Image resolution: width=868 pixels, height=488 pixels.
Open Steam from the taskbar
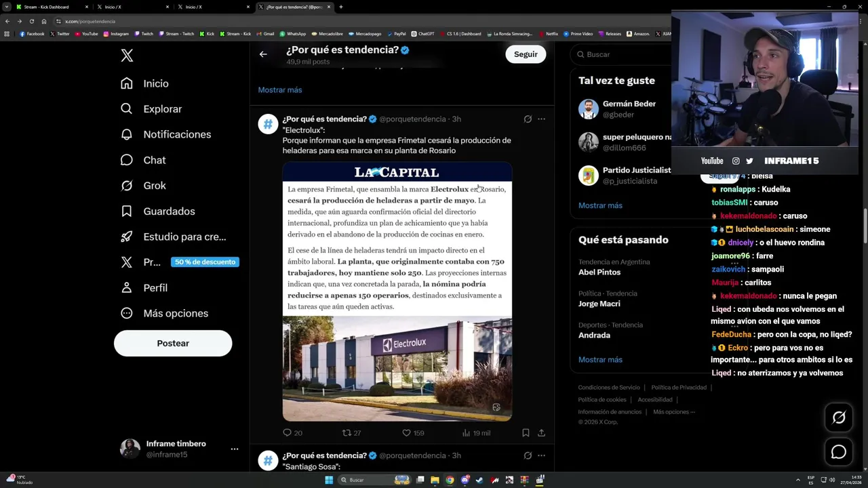[x=479, y=480]
